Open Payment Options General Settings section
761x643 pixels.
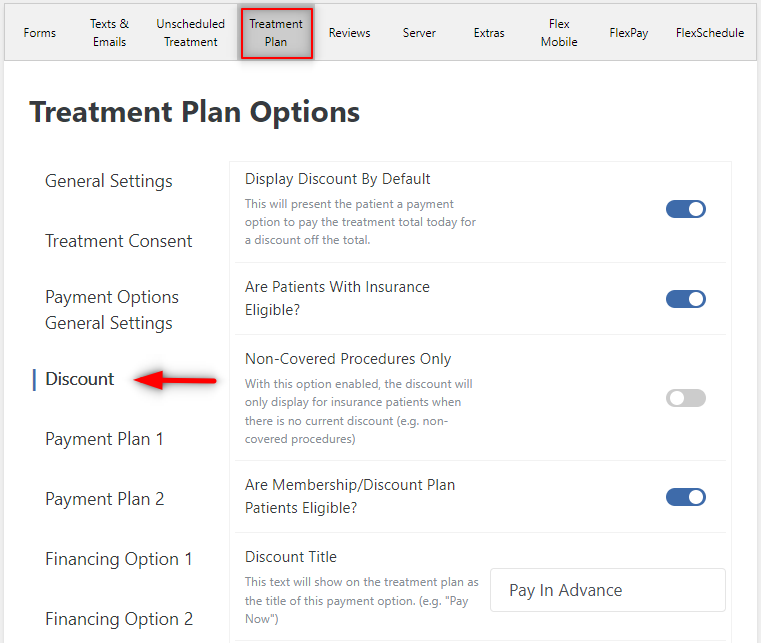pos(112,310)
